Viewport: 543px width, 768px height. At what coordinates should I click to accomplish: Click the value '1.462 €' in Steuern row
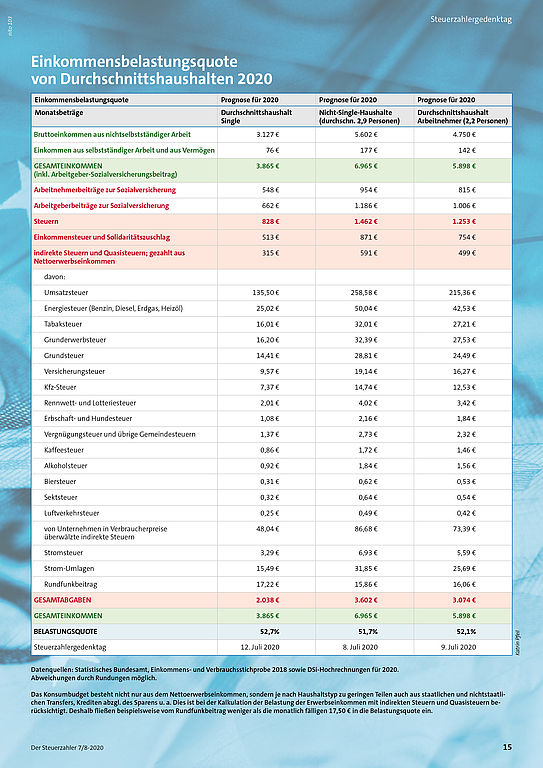(x=366, y=221)
